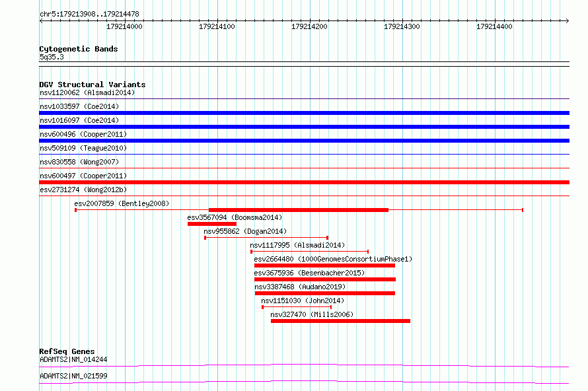Open variant nsv1117995 (Alsmadi2014) label
Screen dimensions: 588x391
click(x=297, y=245)
